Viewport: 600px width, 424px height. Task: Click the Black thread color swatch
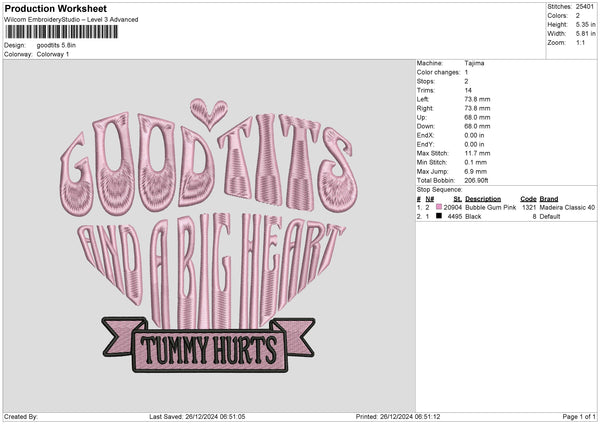pyautogui.click(x=439, y=216)
